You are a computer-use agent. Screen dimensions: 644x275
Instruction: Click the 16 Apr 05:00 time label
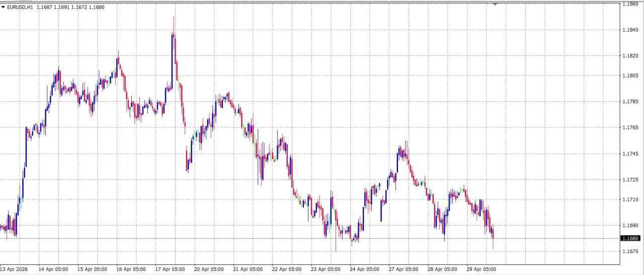131,269
